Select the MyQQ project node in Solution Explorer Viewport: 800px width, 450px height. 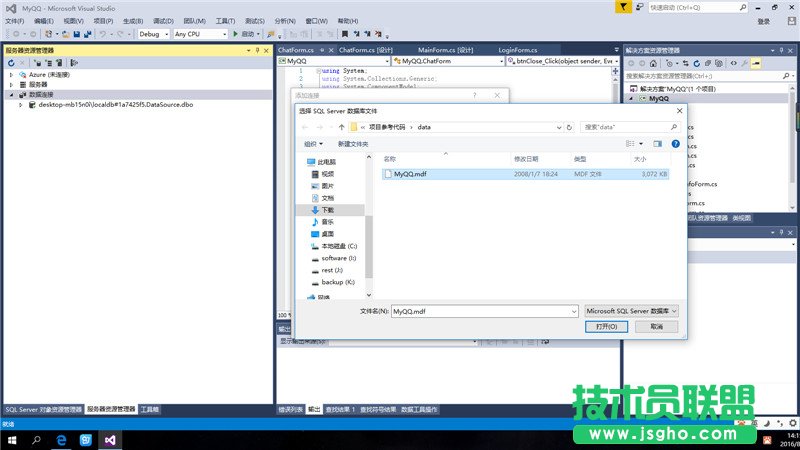point(659,98)
